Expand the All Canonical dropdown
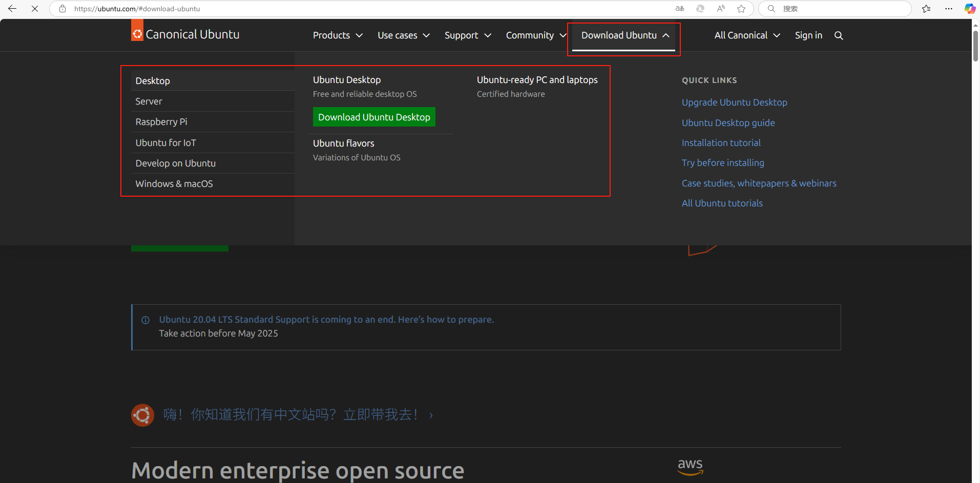 [747, 35]
